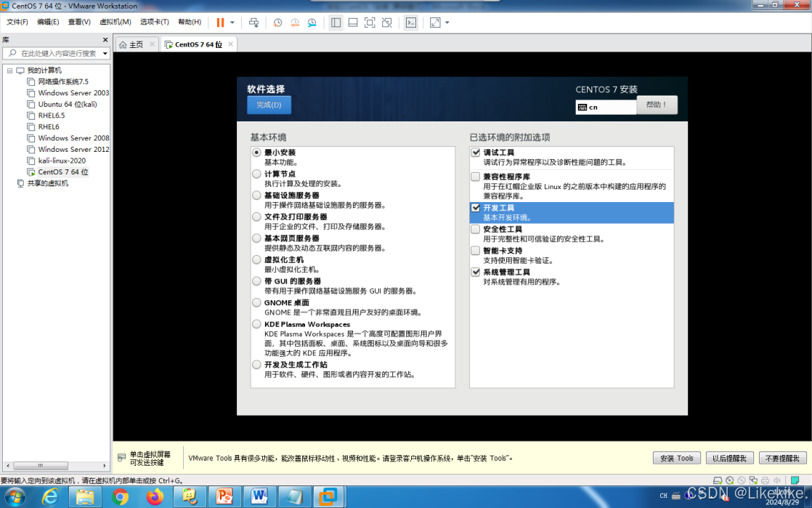812x508 pixels.
Task: Open the snapshot manager wrench-clock icon
Action: [312, 23]
